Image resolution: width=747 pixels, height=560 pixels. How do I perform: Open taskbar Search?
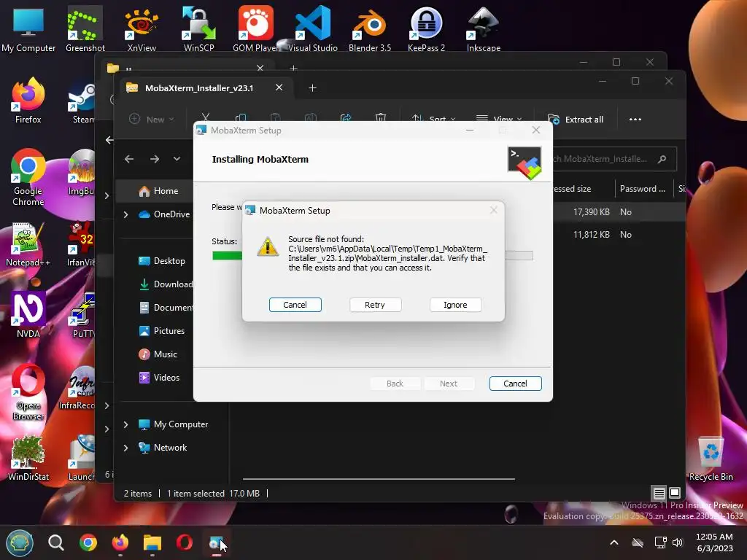point(55,542)
